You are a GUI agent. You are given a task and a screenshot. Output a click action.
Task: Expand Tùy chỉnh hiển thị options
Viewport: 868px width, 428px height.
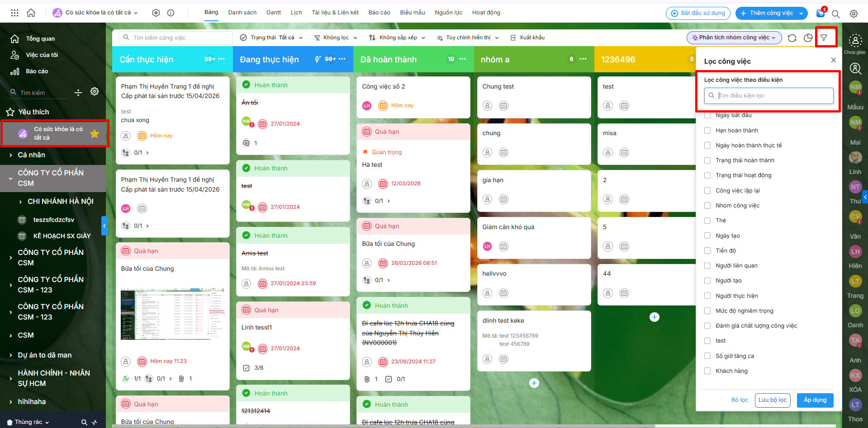pos(468,38)
